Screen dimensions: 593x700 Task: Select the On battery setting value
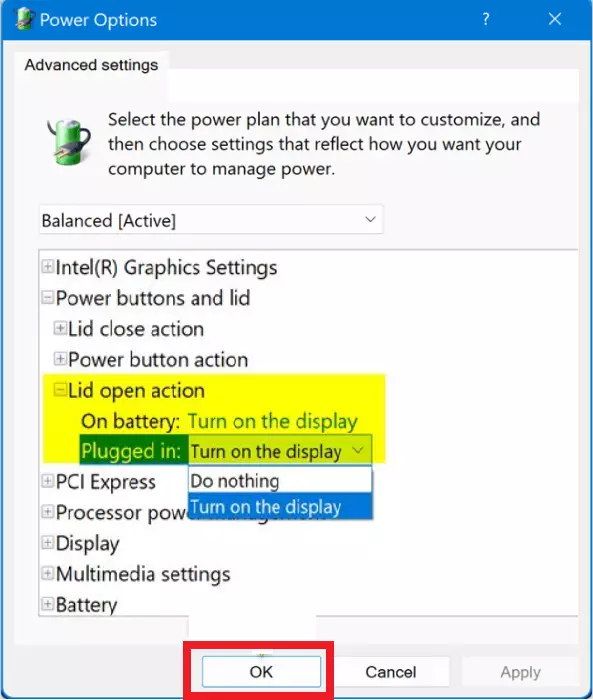(x=273, y=421)
